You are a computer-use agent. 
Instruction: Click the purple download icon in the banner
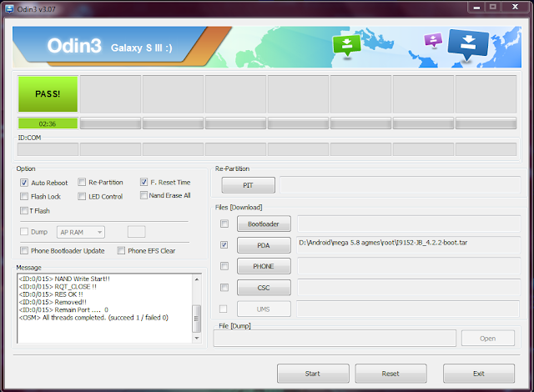tap(433, 40)
